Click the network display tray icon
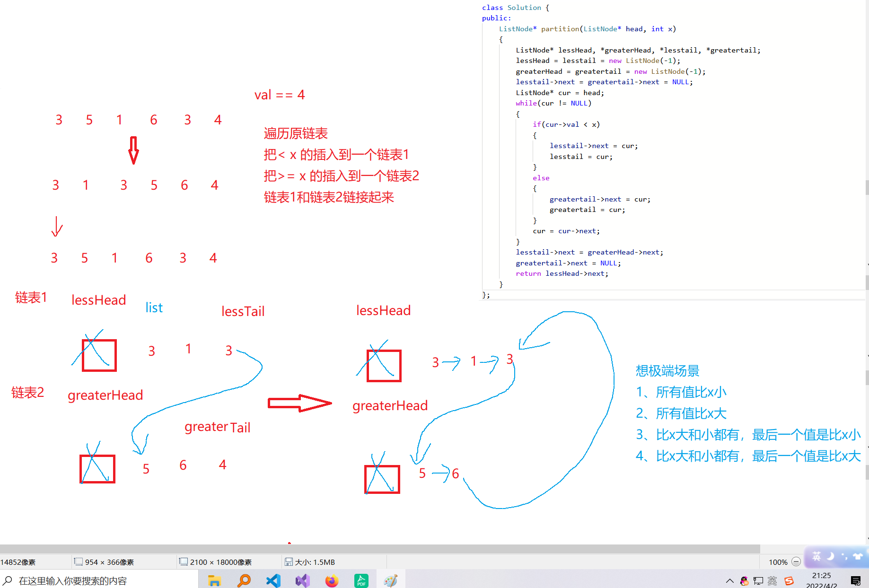The width and height of the screenshot is (869, 588). [758, 580]
